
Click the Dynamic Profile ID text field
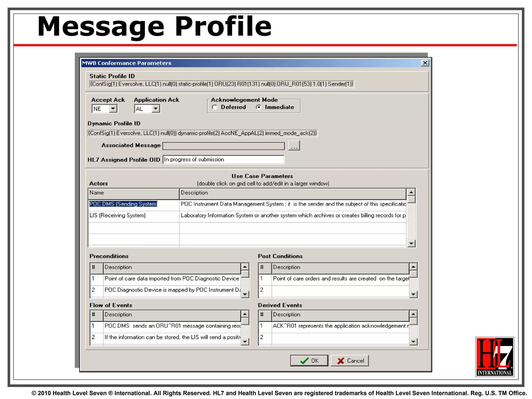[x=203, y=133]
